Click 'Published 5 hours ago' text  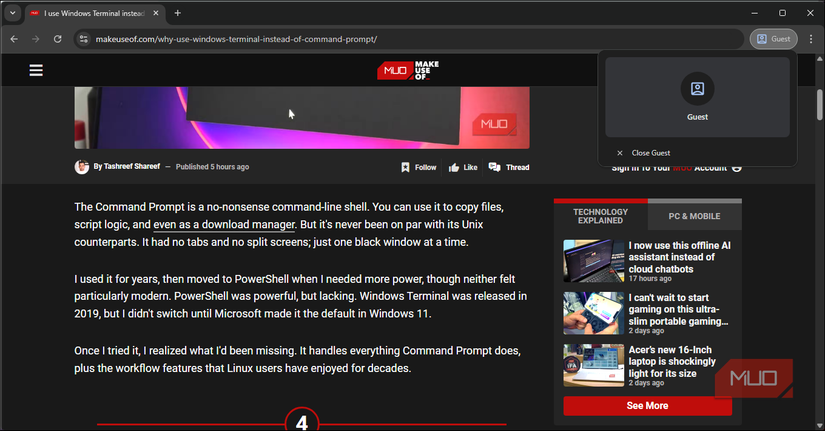coord(212,167)
